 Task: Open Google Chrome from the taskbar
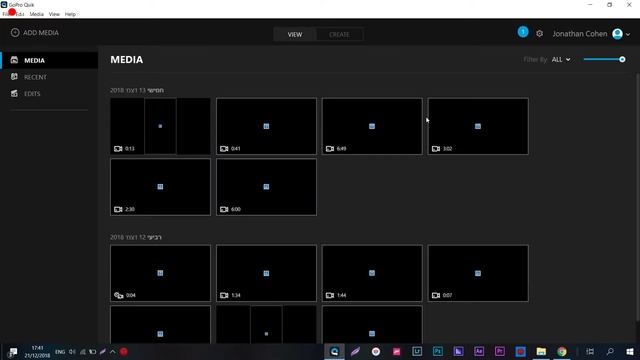click(x=562, y=351)
